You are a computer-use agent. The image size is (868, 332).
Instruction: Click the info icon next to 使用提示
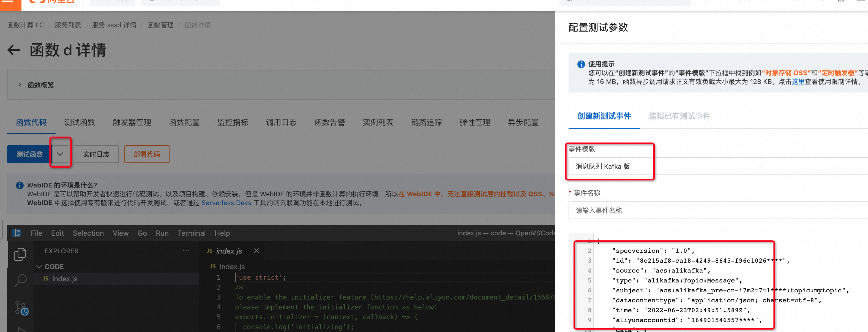point(581,64)
